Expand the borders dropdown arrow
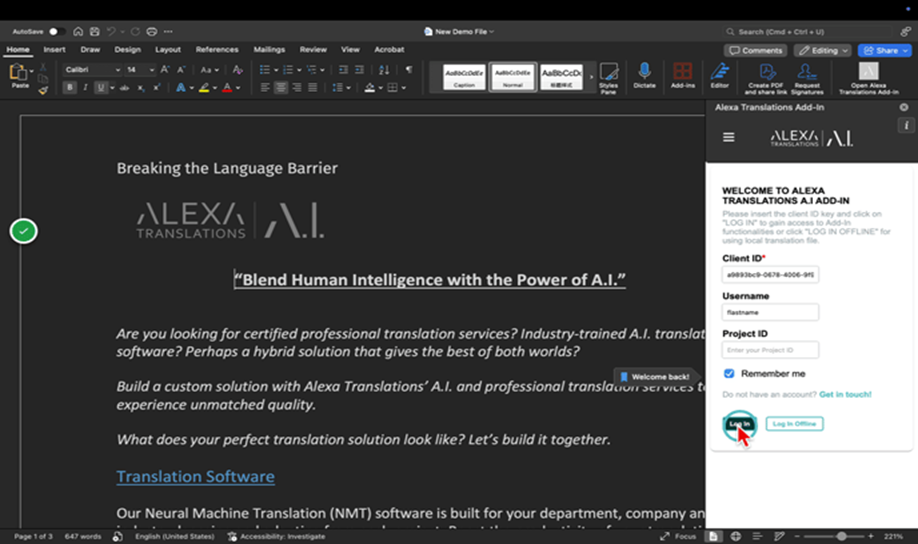918x544 pixels. 403,88
